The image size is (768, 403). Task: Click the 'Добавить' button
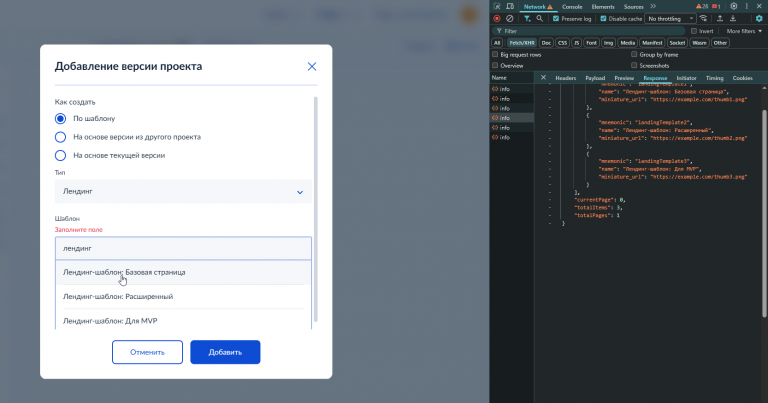[225, 352]
